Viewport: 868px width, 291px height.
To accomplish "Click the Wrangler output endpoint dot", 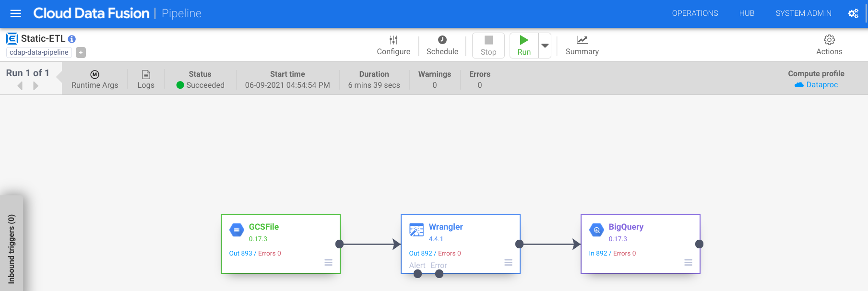I will coord(519,244).
